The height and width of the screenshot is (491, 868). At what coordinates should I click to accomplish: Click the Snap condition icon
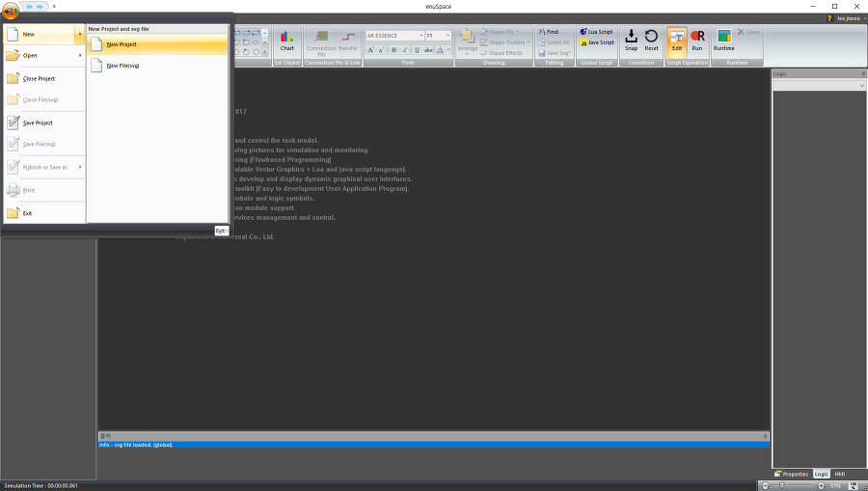631,40
